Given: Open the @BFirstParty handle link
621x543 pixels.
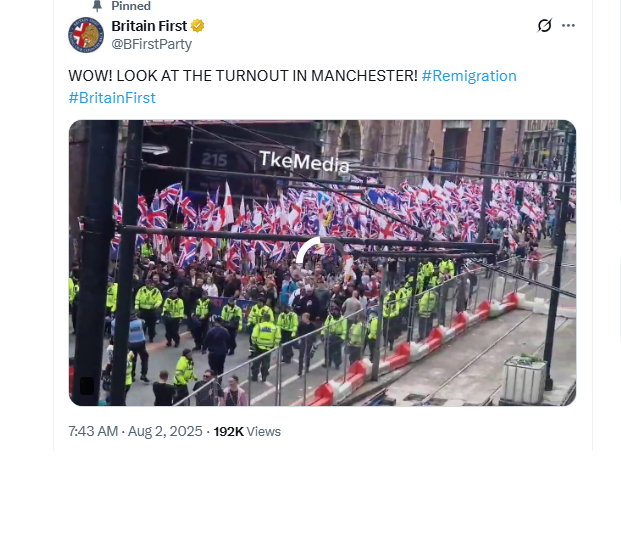Looking at the screenshot, I should tap(151, 44).
